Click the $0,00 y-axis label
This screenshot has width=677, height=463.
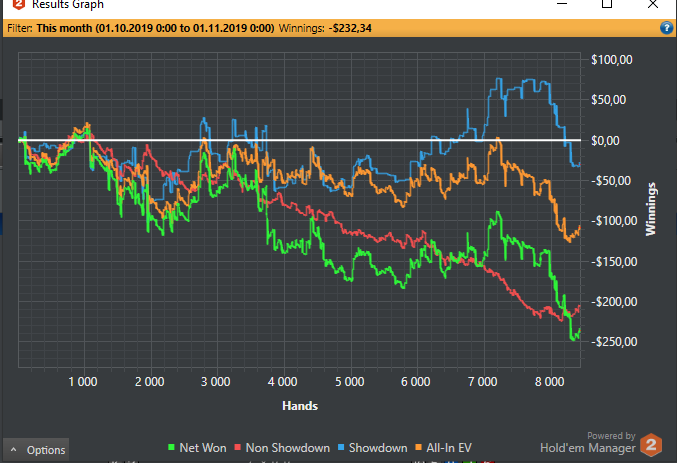tap(605, 140)
